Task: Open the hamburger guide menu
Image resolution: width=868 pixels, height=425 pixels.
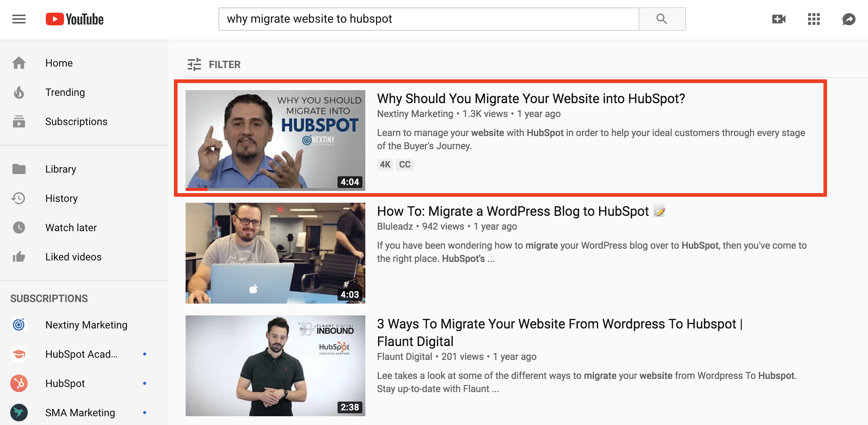Action: coord(19,19)
